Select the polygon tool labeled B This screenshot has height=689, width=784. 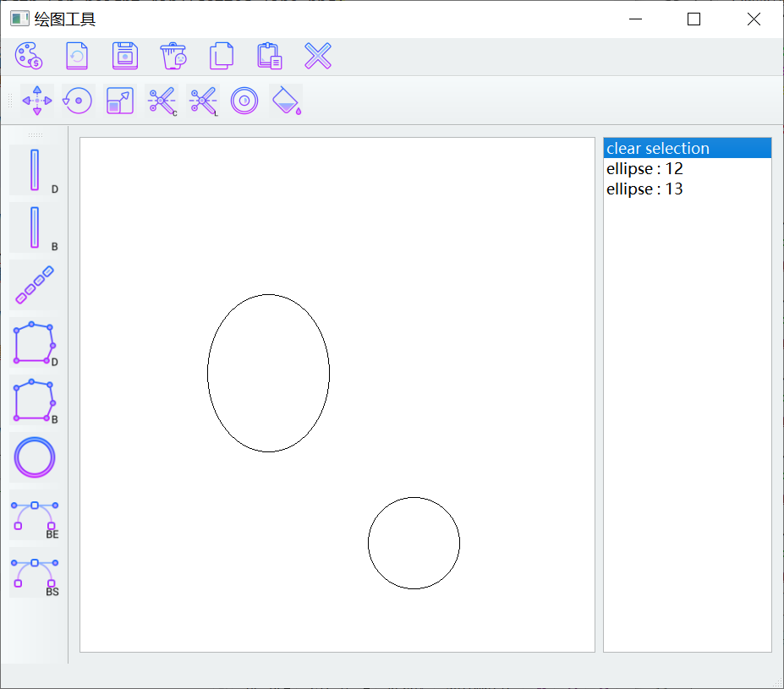point(35,400)
